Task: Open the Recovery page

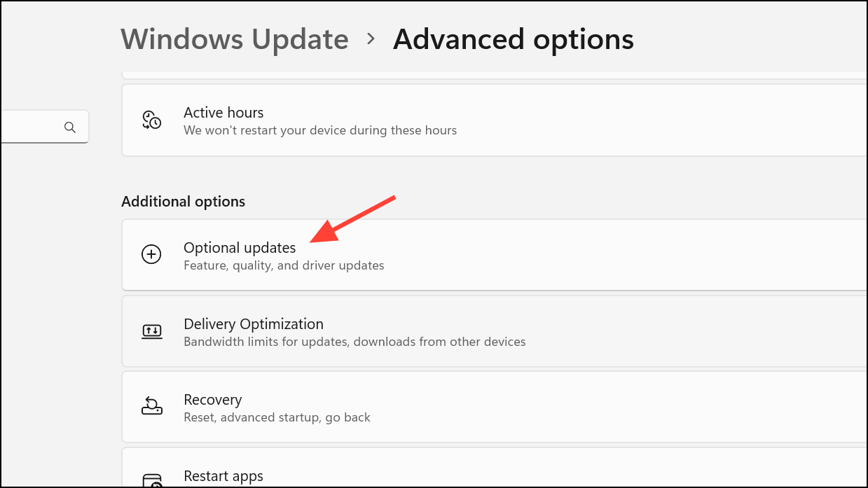Action: (495, 407)
